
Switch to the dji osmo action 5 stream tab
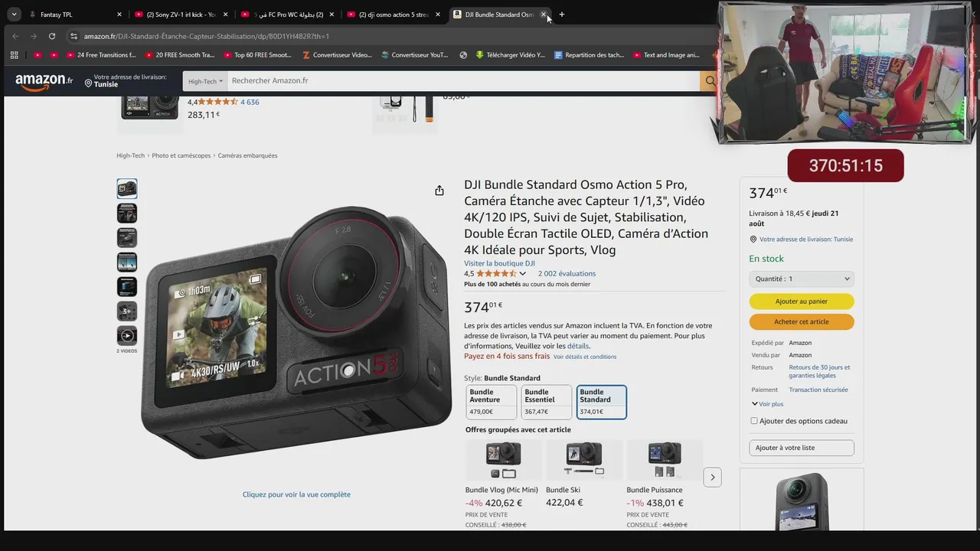tap(394, 15)
